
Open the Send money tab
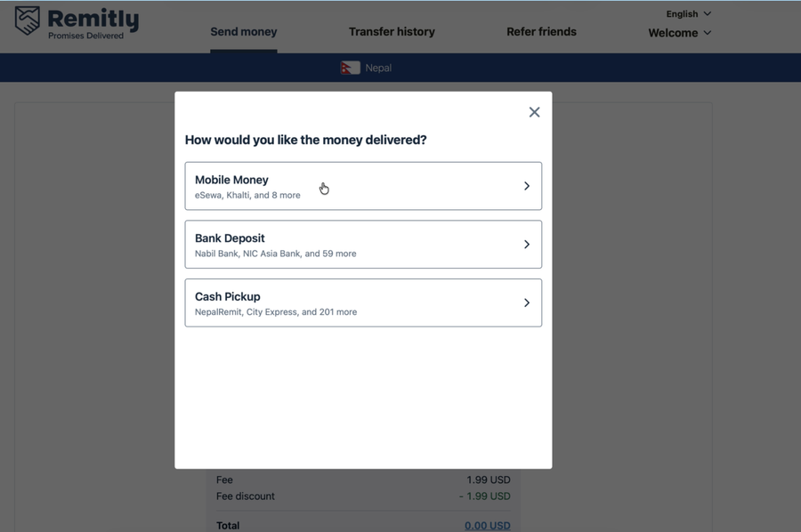click(x=244, y=32)
